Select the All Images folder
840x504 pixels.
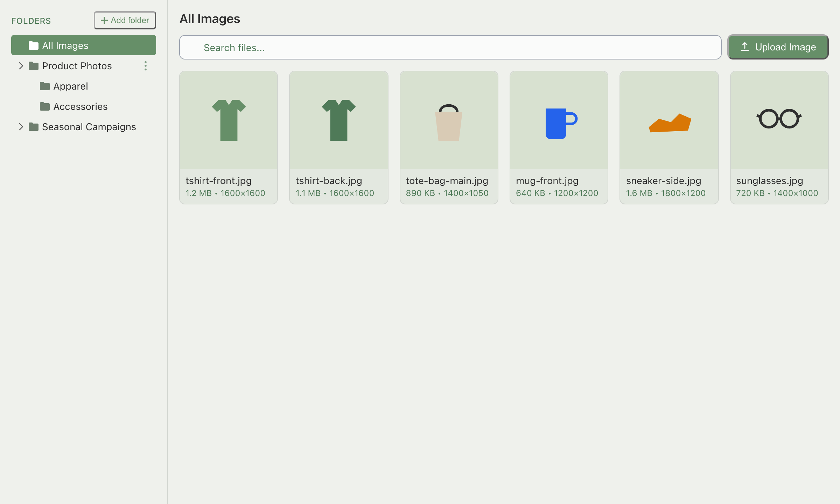pos(83,45)
